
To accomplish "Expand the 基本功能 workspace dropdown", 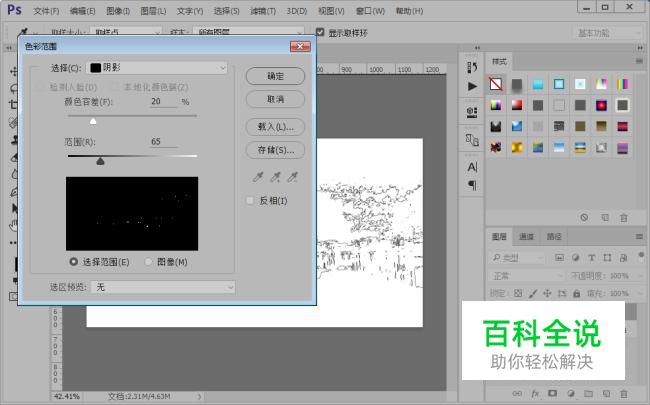I will [606, 33].
